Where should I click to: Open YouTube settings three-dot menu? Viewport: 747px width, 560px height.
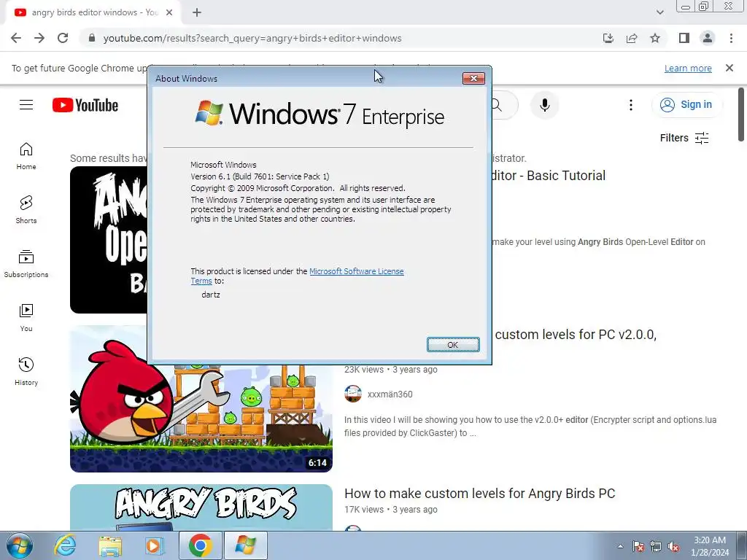(x=631, y=105)
